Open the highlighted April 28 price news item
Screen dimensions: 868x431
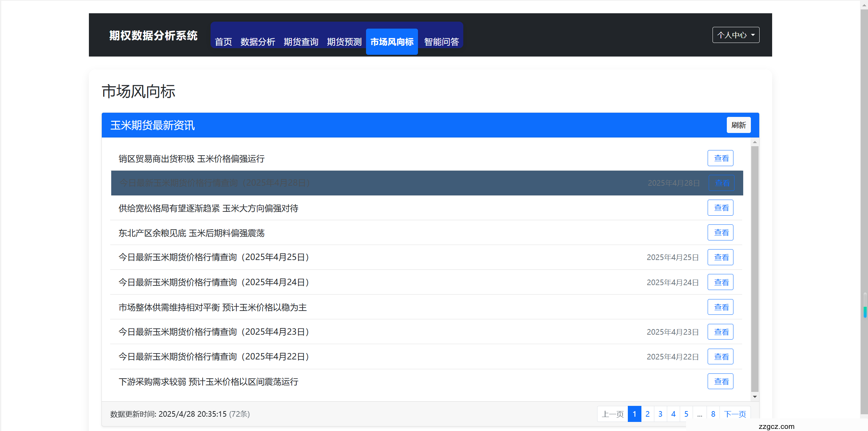click(722, 183)
